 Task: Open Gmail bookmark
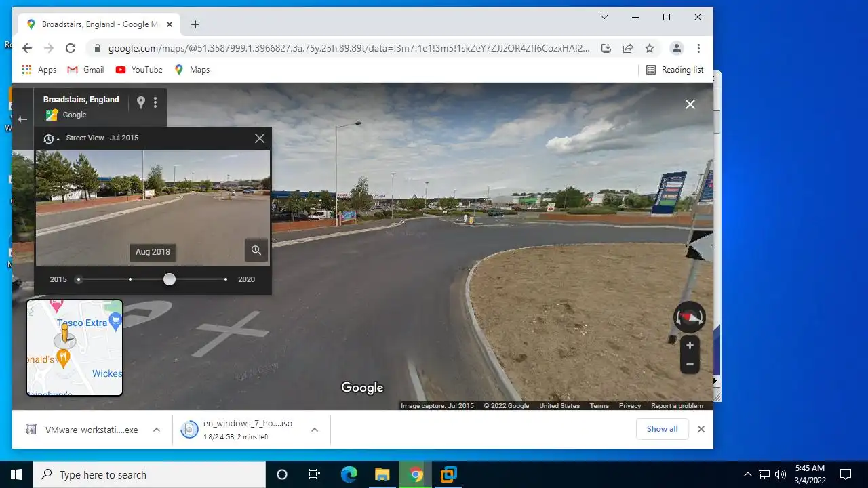click(85, 70)
